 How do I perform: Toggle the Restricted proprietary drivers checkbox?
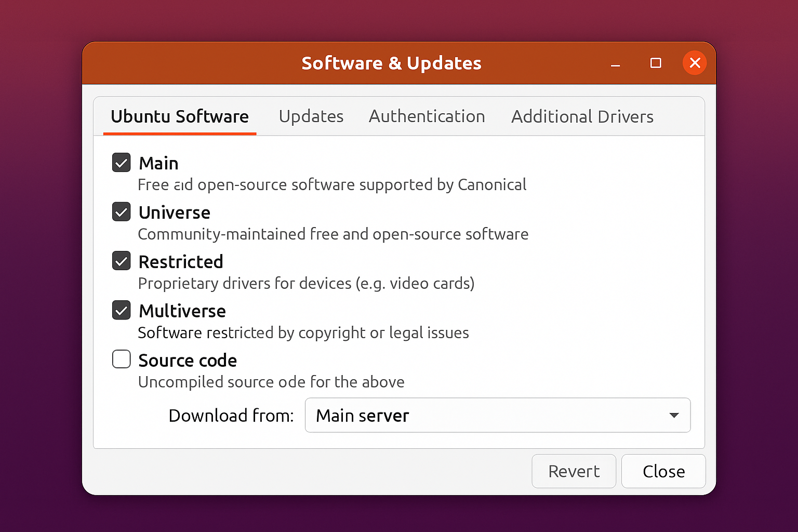coord(121,261)
